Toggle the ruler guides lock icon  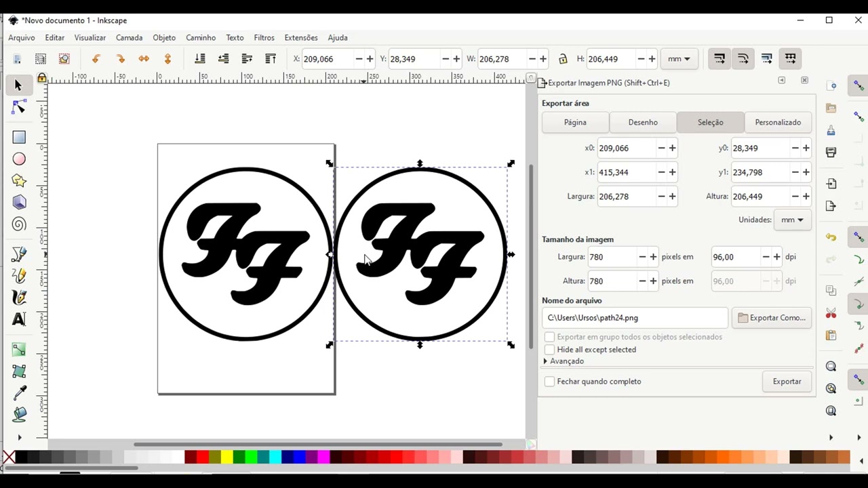41,78
